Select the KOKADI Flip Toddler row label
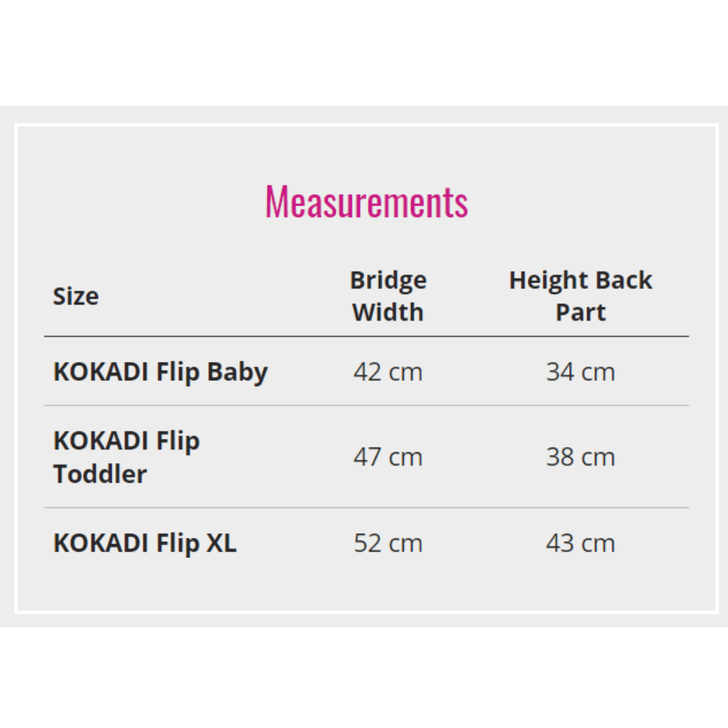Image resolution: width=728 pixels, height=728 pixels. click(126, 457)
